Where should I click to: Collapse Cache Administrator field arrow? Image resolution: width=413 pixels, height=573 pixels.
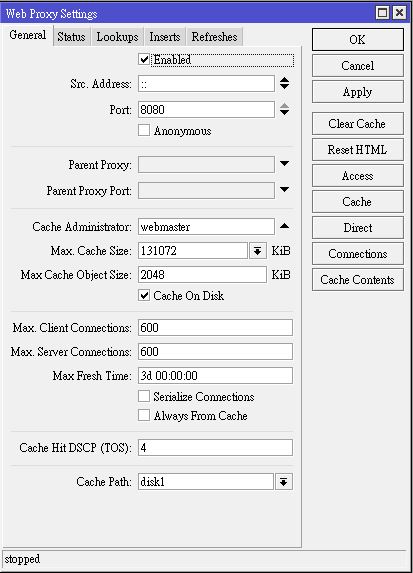[x=284, y=226]
